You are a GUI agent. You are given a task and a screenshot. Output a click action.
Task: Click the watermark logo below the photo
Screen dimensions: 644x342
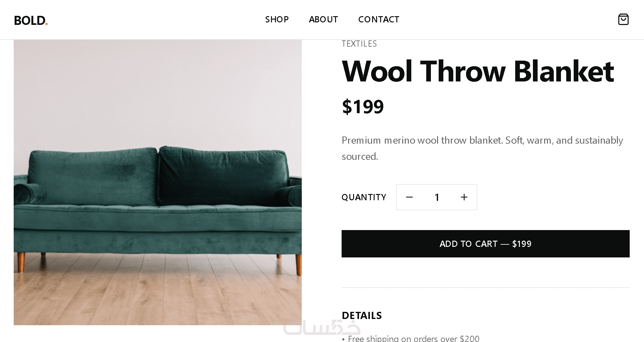[322, 328]
